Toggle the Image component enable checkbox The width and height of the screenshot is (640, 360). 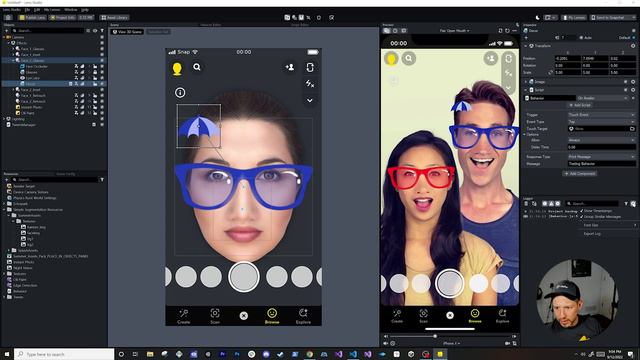tap(625, 82)
